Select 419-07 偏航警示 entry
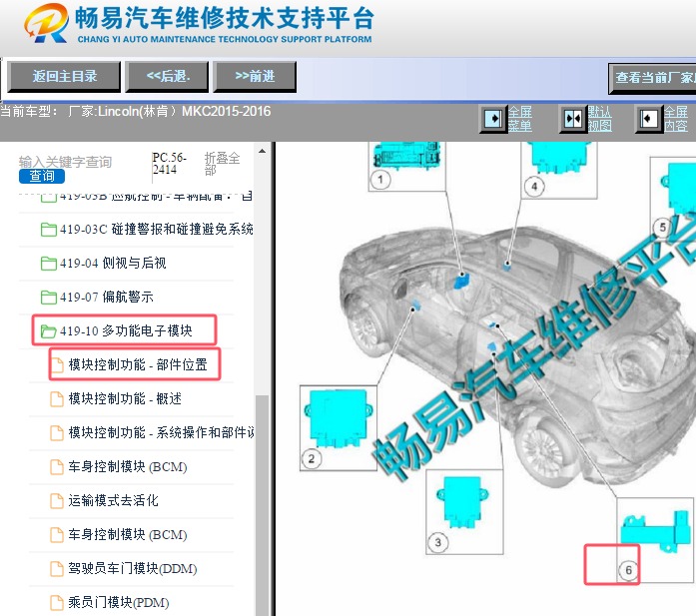The width and height of the screenshot is (696, 616). 107,297
